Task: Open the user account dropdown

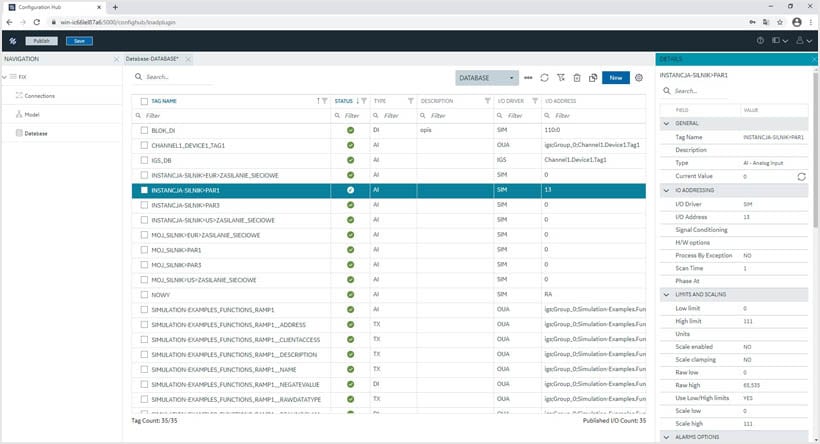Action: 804,41
